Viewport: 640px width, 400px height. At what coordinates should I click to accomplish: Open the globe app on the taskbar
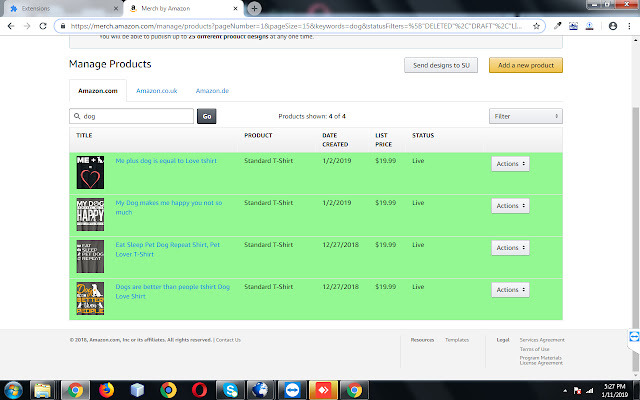pos(261,390)
